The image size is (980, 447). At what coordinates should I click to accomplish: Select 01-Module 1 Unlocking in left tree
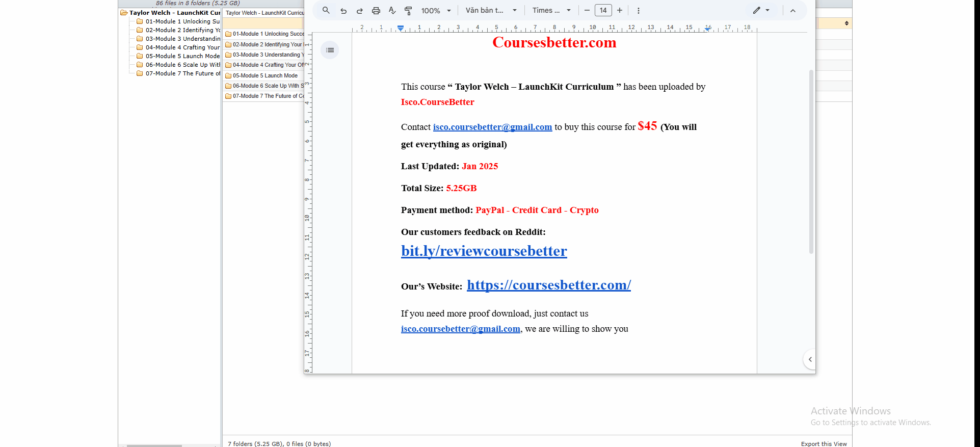point(182,21)
